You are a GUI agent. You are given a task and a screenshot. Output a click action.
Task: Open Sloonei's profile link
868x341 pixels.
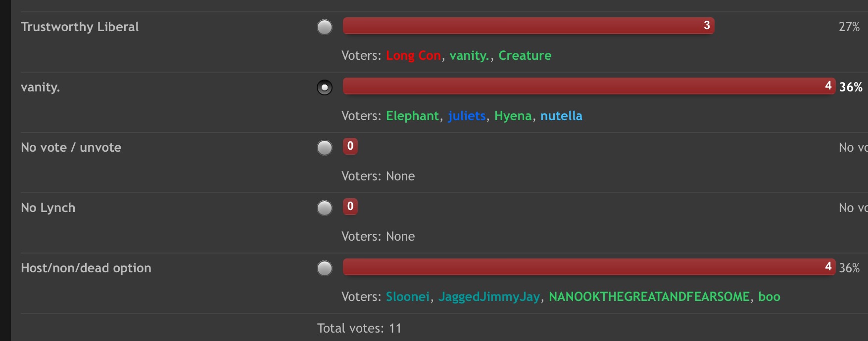pos(407,297)
